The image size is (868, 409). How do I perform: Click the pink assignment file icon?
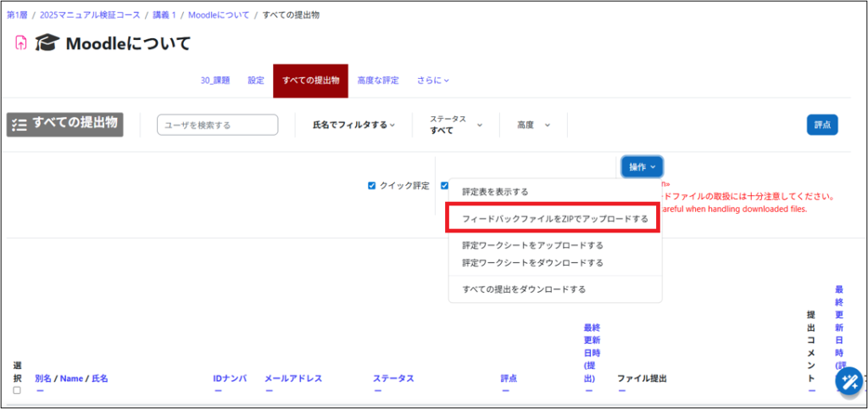click(20, 42)
